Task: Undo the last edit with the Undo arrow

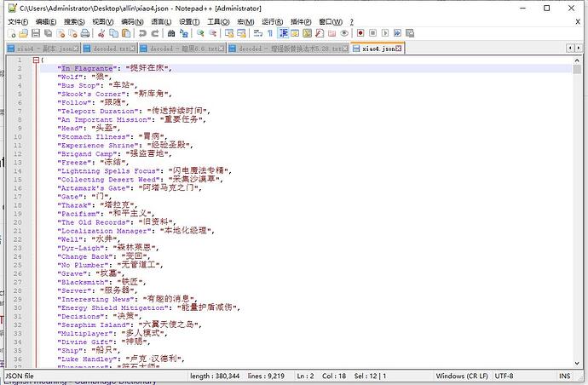Action: 142,33
